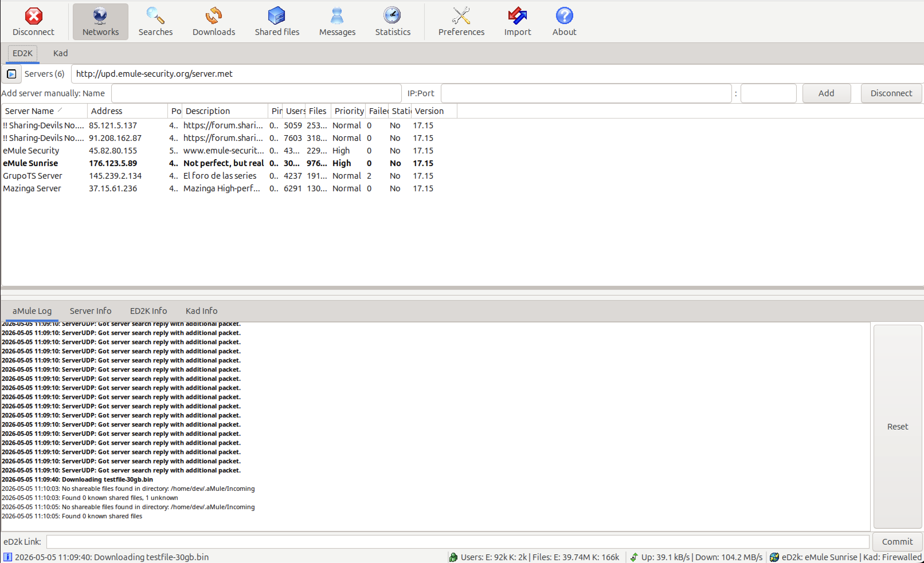Select the Kad Info tab
924x563 pixels.
(x=201, y=310)
